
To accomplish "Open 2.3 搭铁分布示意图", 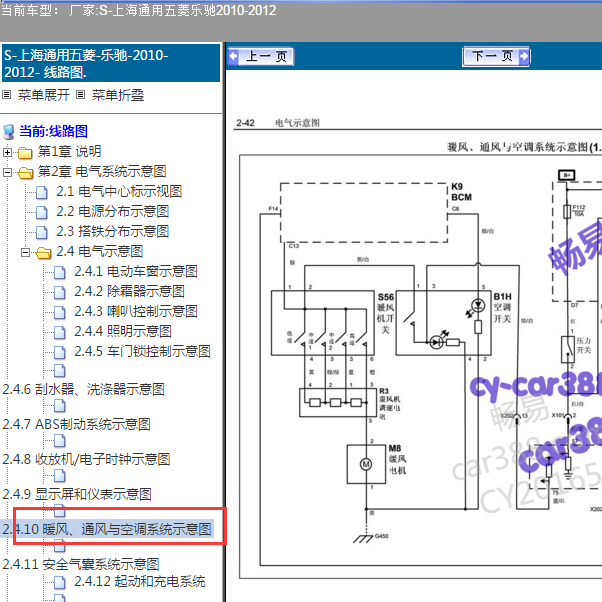I will pos(112,231).
